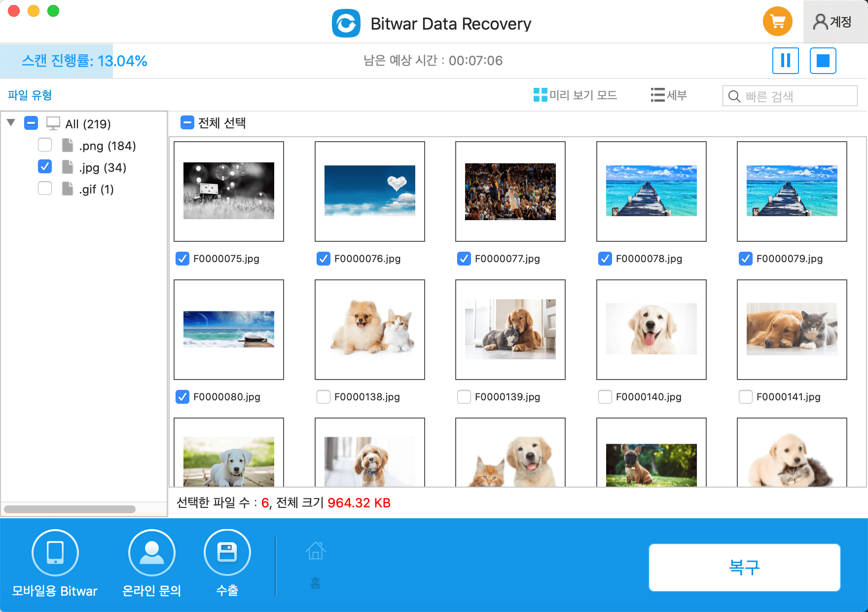Click the file icon beside .jpg

(68, 167)
